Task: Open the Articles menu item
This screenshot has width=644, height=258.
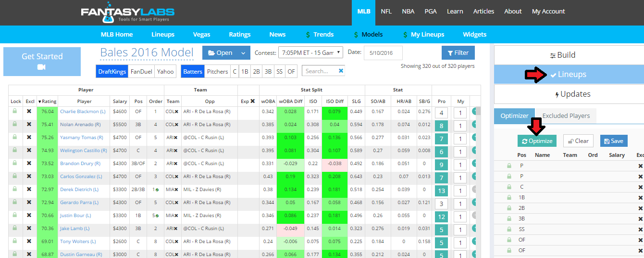Action: click(483, 11)
